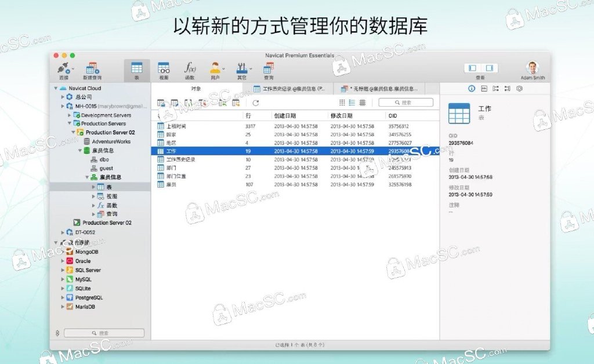Open the 查询 (Query) toolbar icon

(269, 68)
